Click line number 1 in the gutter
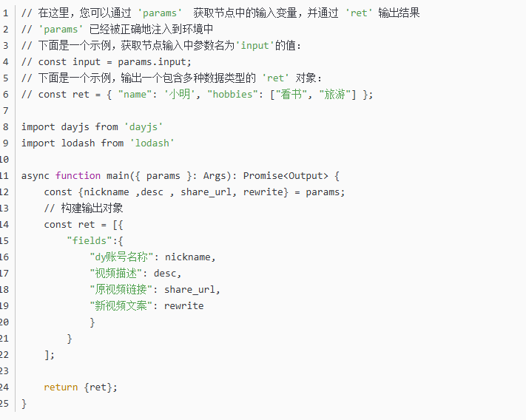The image size is (526, 420). (x=5, y=13)
